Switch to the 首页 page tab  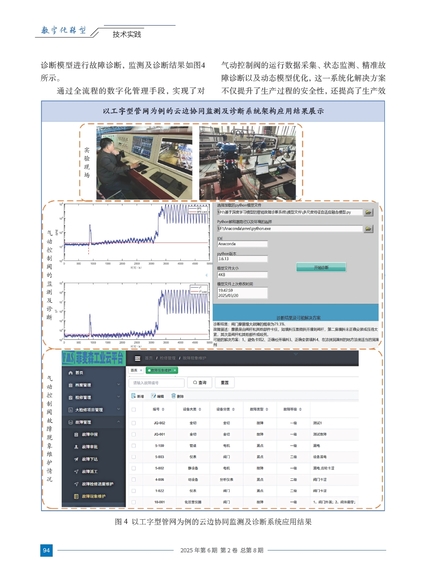click(136, 370)
